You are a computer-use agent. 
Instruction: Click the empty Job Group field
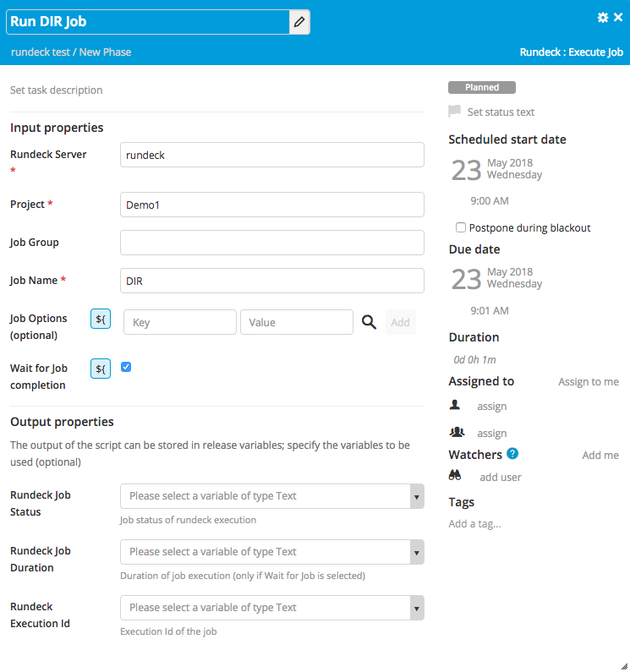pos(272,243)
